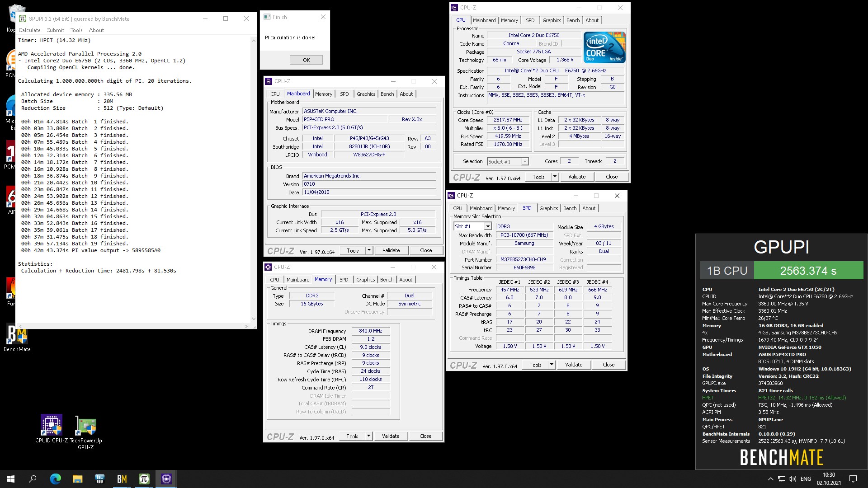
Task: Close the Finish dialog
Action: [x=323, y=17]
